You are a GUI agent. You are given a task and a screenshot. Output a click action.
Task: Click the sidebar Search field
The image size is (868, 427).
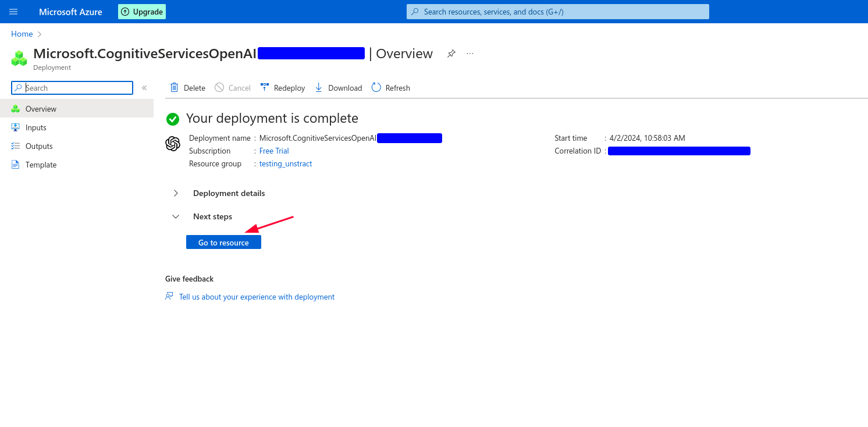coord(72,88)
